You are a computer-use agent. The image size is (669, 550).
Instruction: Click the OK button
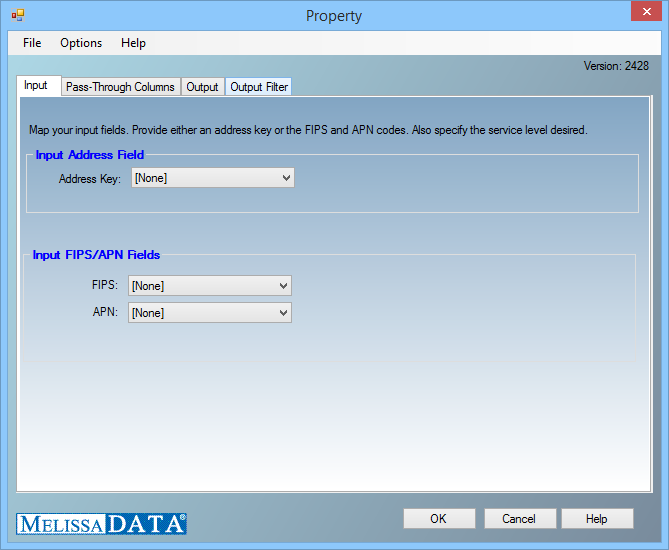click(x=439, y=519)
